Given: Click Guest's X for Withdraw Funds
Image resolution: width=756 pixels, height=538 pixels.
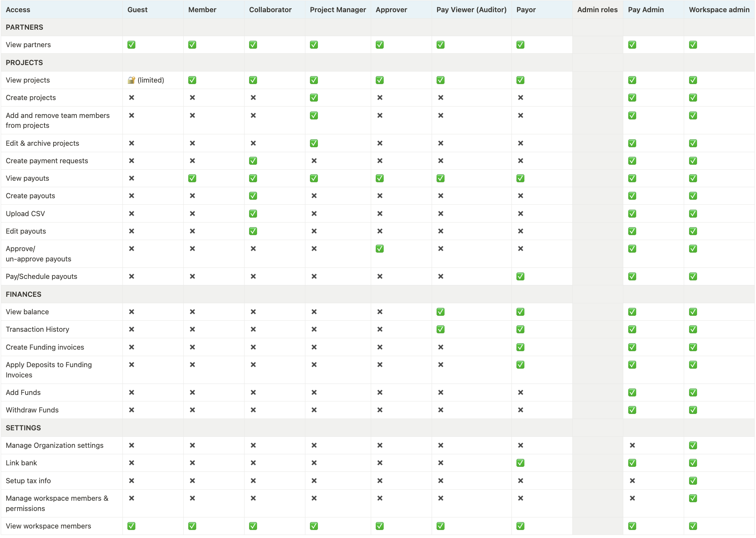Looking at the screenshot, I should coord(131,410).
